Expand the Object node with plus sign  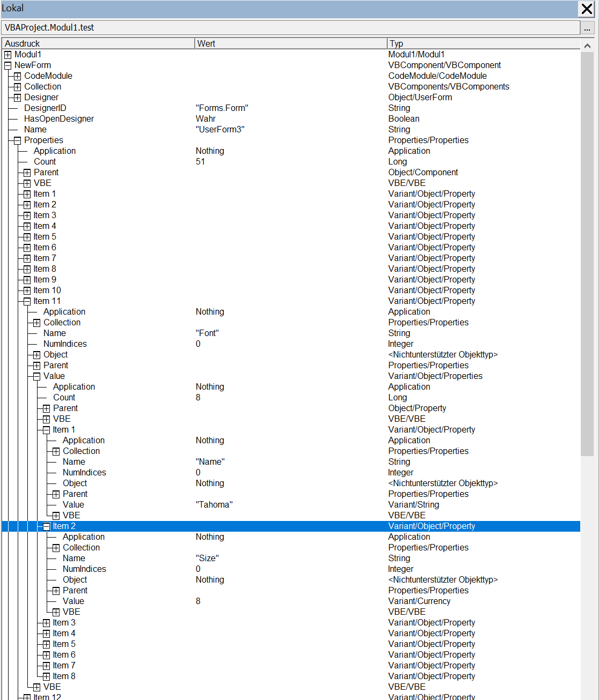point(36,355)
